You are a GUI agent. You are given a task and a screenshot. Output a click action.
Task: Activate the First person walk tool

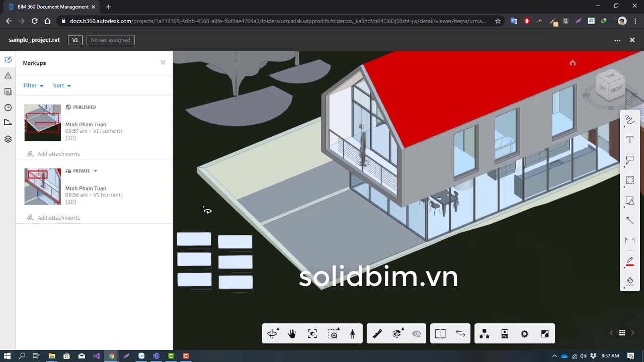click(353, 334)
